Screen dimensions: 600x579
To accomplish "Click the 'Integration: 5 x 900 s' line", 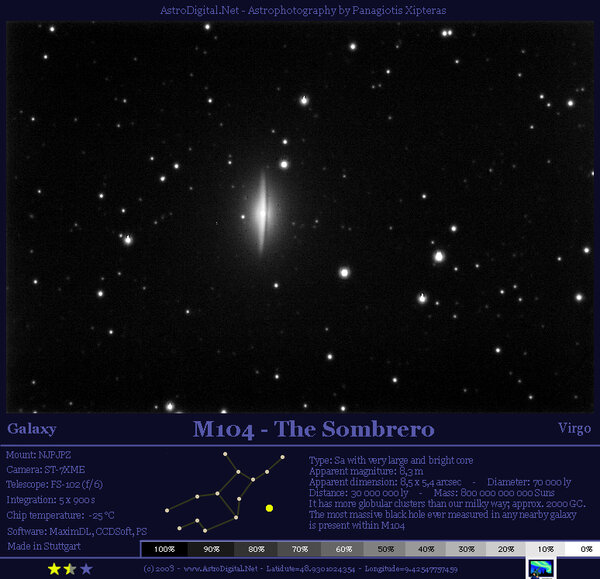I will [51, 500].
